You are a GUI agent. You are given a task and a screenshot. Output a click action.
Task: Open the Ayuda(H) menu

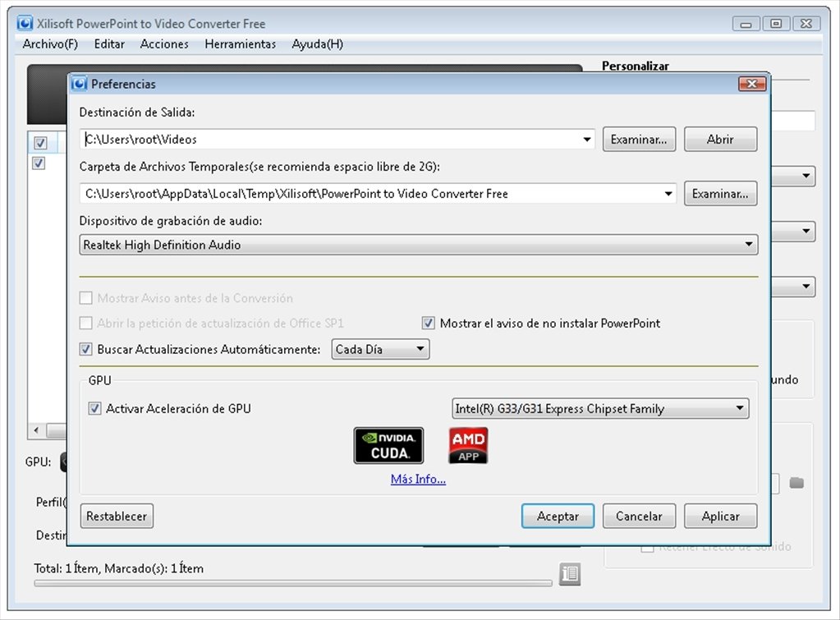317,44
